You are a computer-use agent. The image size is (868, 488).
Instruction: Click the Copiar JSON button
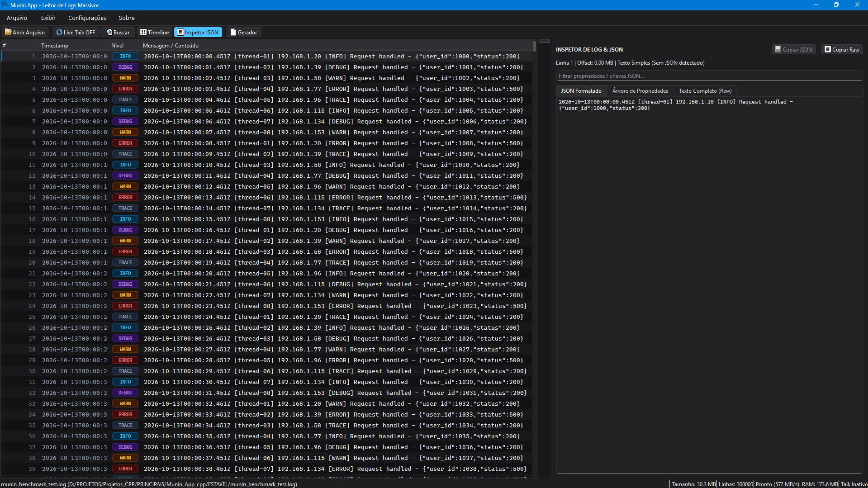point(793,49)
